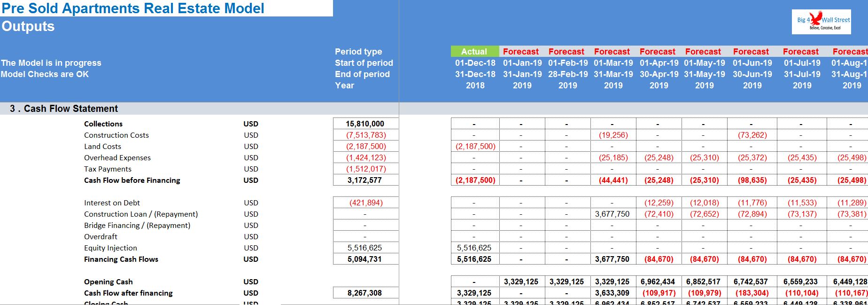This screenshot has width=868, height=305.
Task: Click the 'End of period' header label
Action: coord(362,74)
